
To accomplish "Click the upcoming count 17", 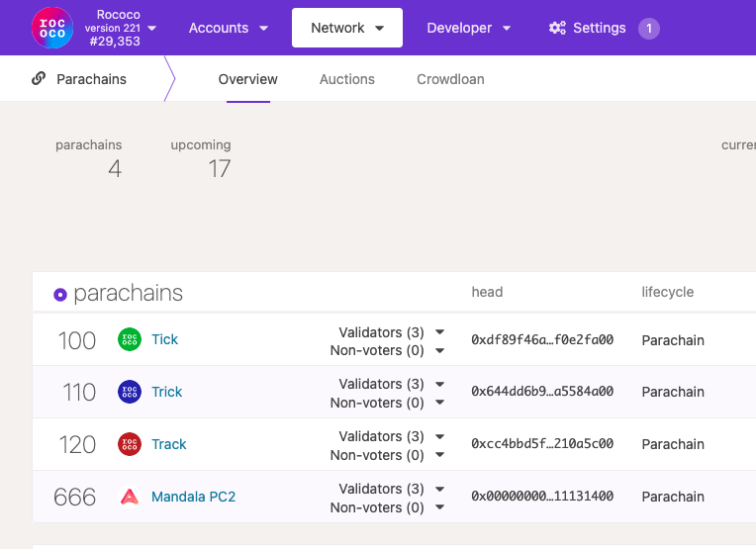I will pos(220,169).
